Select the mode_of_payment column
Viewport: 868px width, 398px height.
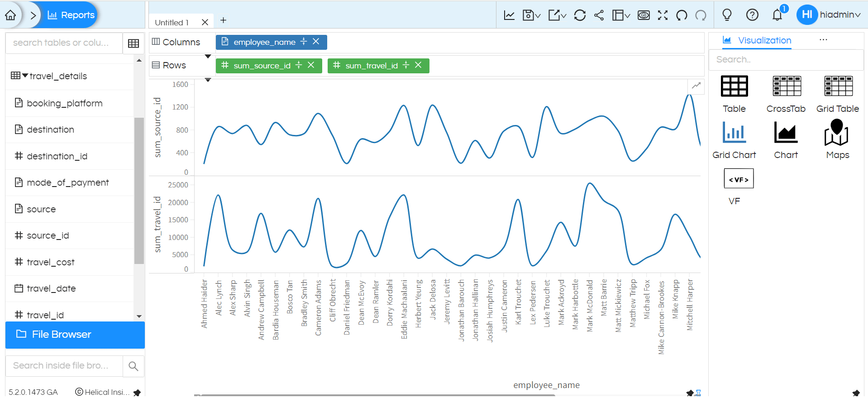coord(68,182)
